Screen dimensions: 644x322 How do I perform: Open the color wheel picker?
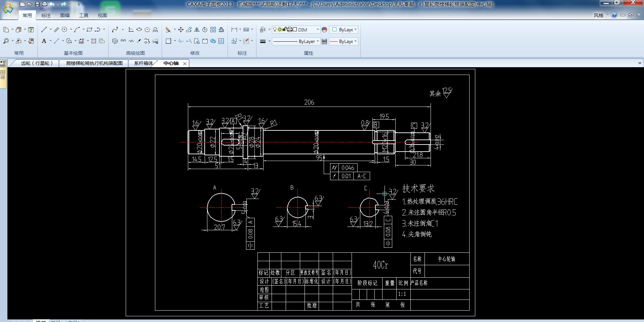click(x=324, y=30)
